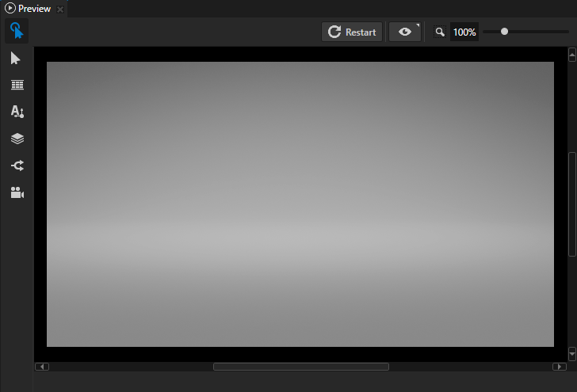Image resolution: width=577 pixels, height=392 pixels.
Task: Click the 100% zoom input field
Action: tap(464, 32)
